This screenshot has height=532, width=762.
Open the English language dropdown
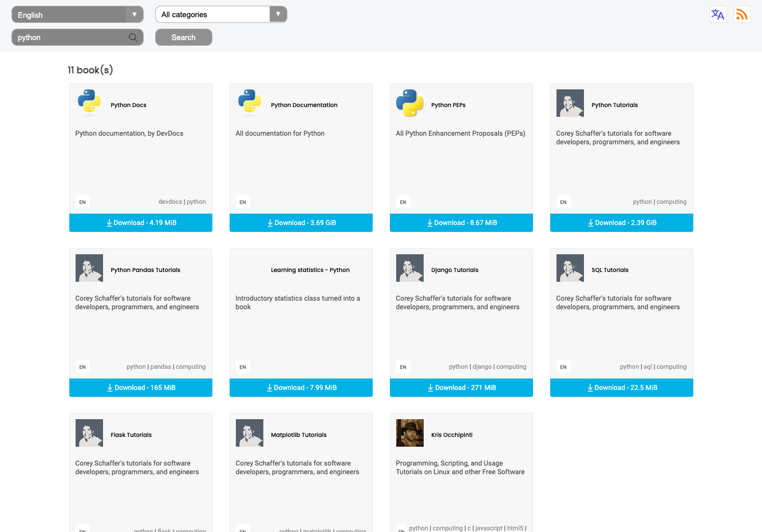tap(77, 14)
